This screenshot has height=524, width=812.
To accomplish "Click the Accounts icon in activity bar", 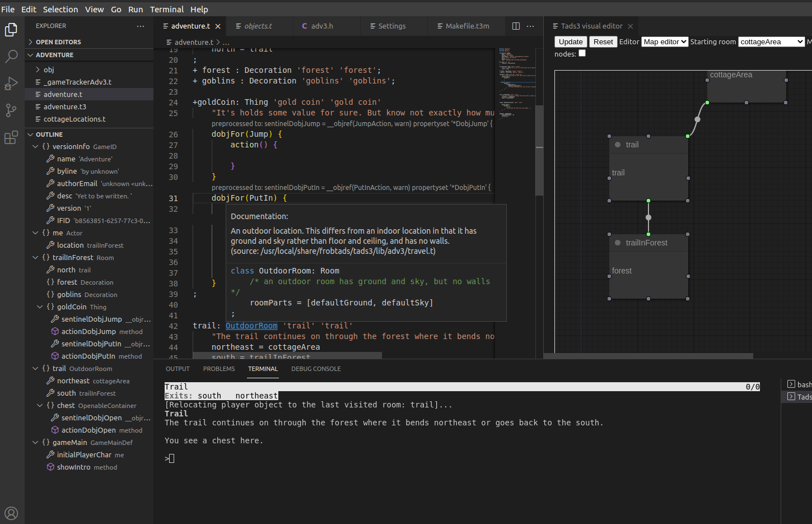I will pos(11,513).
